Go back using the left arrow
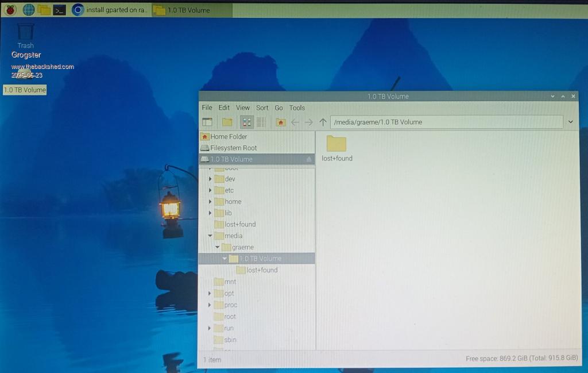 (x=295, y=122)
